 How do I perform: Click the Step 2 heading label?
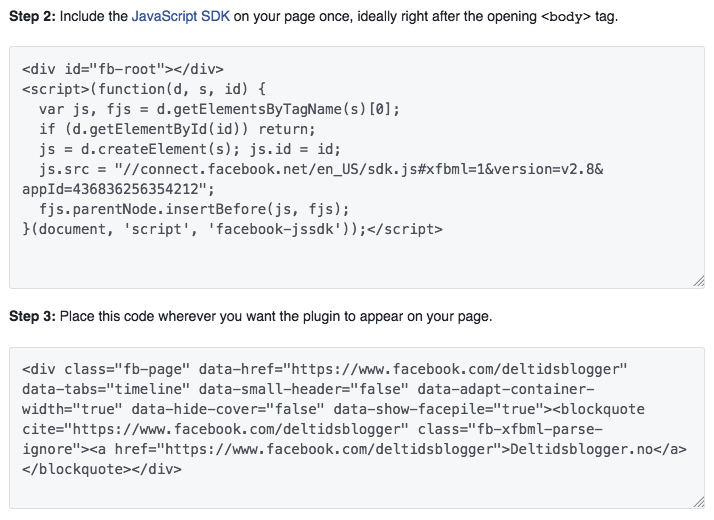click(32, 16)
